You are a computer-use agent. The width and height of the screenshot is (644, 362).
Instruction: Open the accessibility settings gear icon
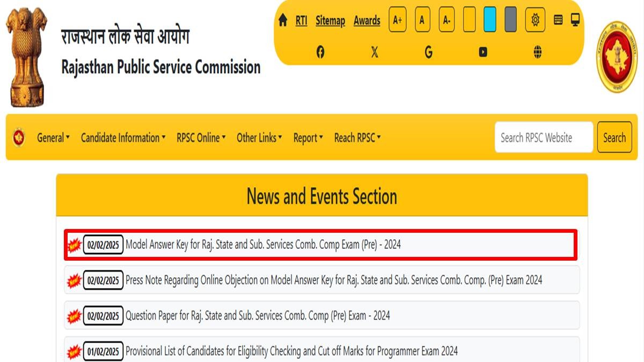tap(535, 20)
